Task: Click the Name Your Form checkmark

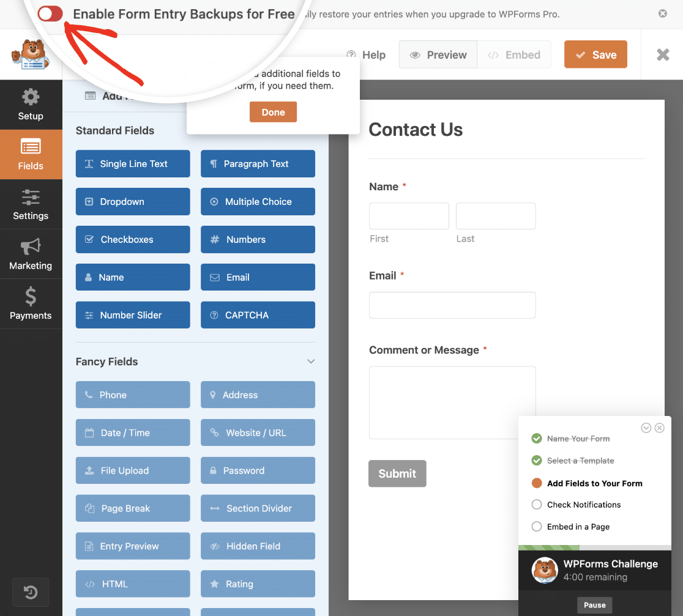Action: tap(537, 439)
